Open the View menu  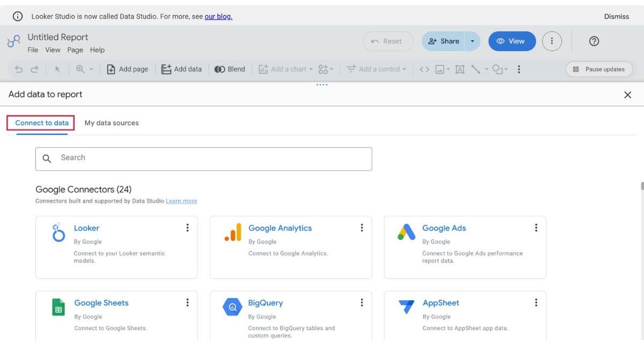[x=53, y=50]
